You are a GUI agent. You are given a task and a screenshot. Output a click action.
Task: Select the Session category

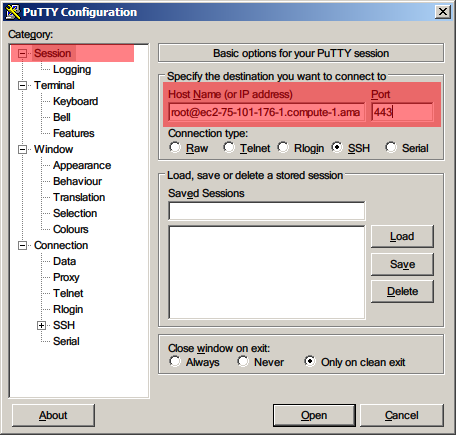point(53,53)
